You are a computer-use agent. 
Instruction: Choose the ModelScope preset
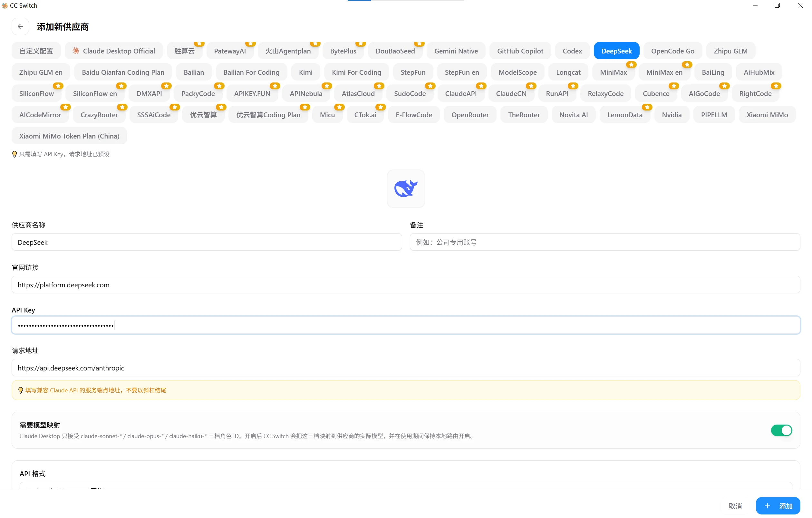(517, 72)
